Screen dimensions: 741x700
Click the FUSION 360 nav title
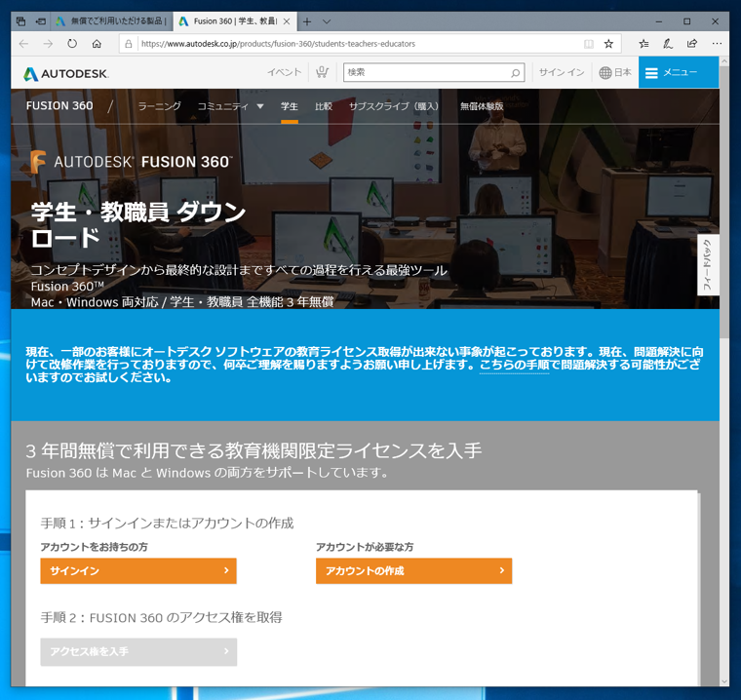coord(59,106)
